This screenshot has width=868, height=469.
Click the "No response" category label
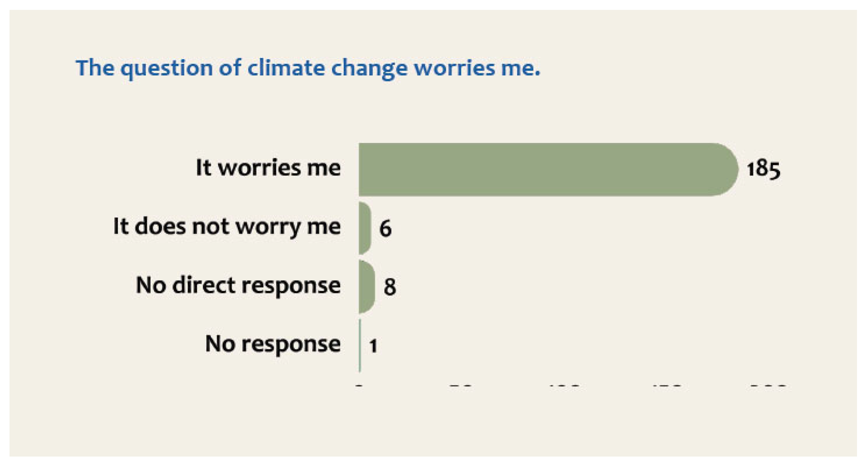click(273, 344)
